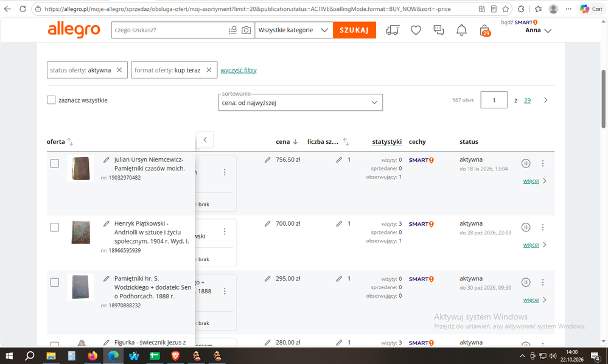Edit price 700,00 zł pencil icon
Viewport: 608px width, 364px height.
click(267, 223)
